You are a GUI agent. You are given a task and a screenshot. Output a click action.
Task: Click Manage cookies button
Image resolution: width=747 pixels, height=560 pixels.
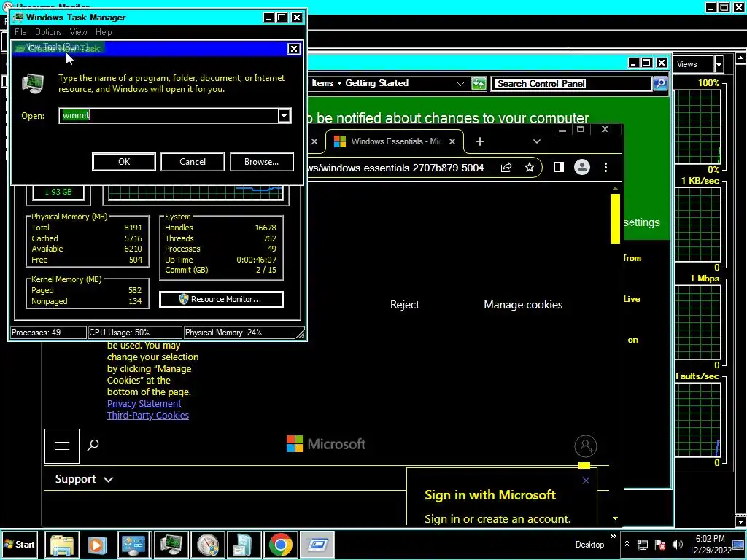pyautogui.click(x=523, y=305)
